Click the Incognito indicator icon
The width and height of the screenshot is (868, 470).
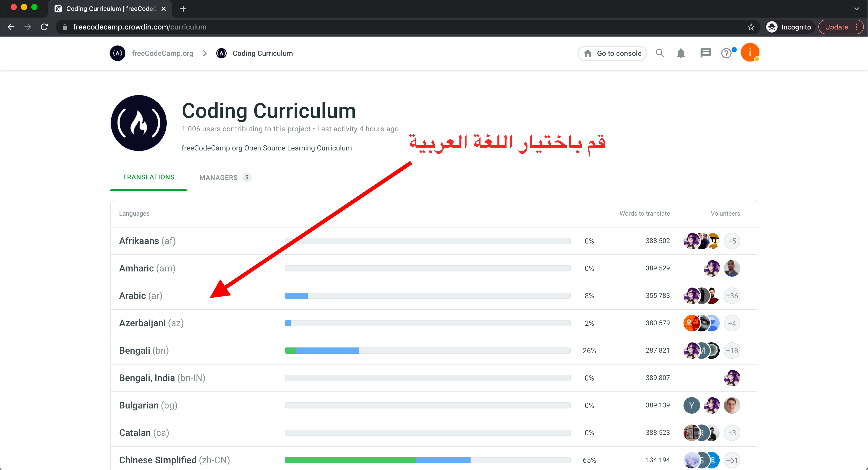click(772, 27)
